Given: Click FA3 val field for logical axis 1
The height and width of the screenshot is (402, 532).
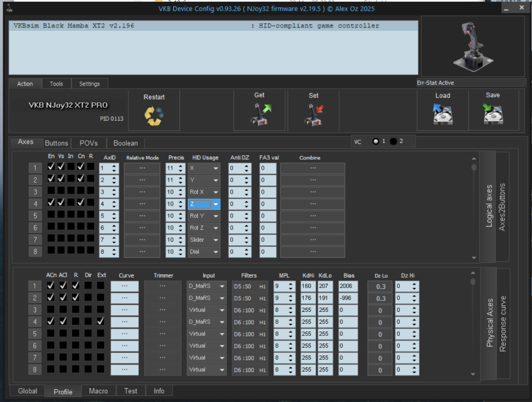Looking at the screenshot, I should (x=268, y=168).
